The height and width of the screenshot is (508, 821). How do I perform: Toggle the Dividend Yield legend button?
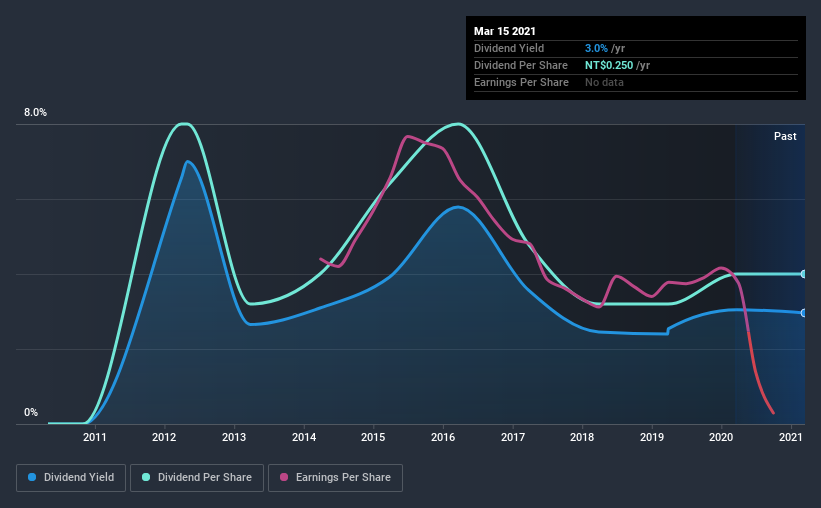tap(71, 478)
